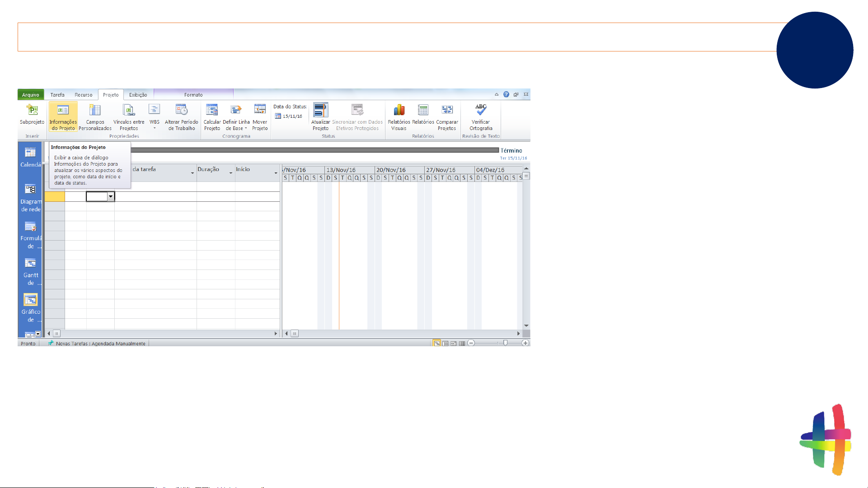Minimize the ribbon with the caret icon
The height and width of the screenshot is (488, 868).
tap(497, 94)
